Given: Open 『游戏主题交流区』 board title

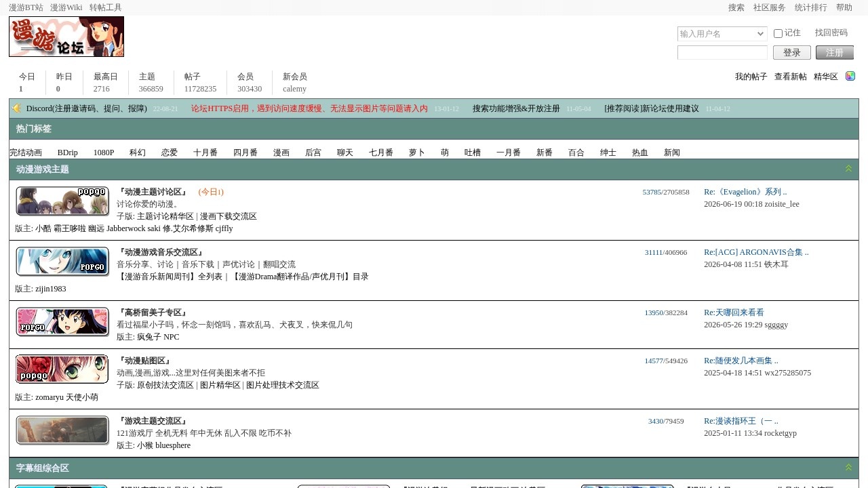Looking at the screenshot, I should (x=153, y=421).
